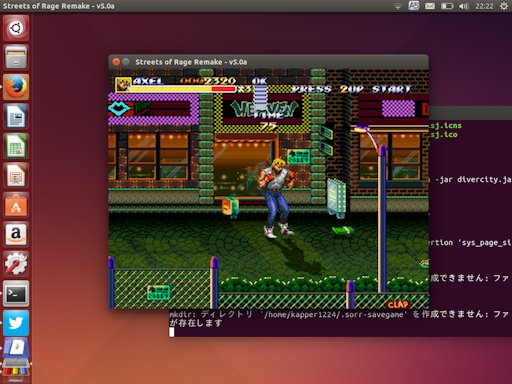The height and width of the screenshot is (384, 512).
Task: Click the Streets of Rage window title bar
Action: [268, 62]
